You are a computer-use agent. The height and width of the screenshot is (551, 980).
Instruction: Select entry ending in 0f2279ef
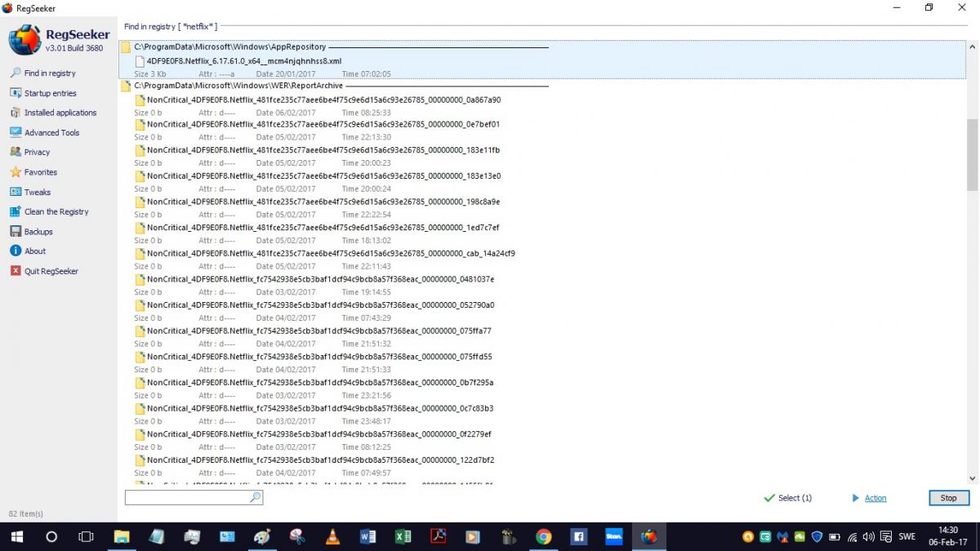319,434
